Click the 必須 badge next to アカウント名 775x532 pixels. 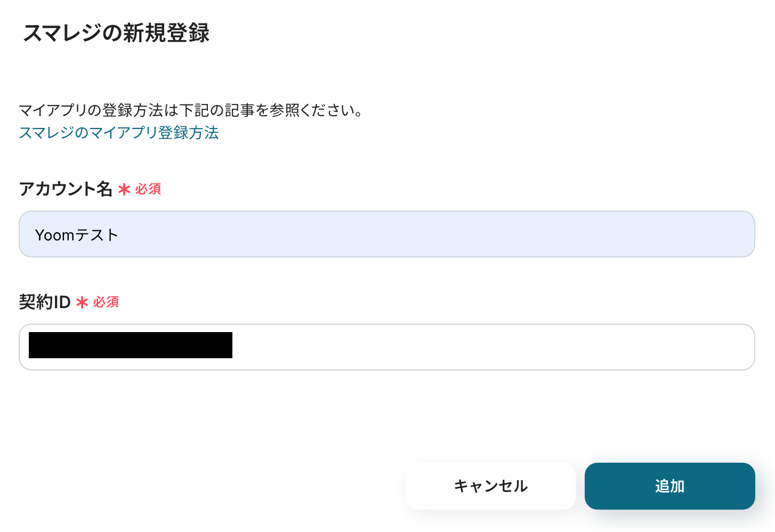click(x=148, y=189)
